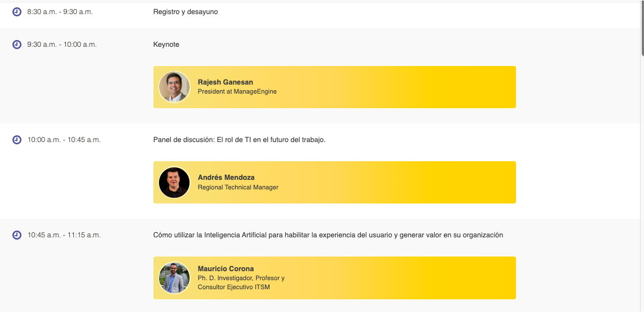Screen dimensions: 644x314
Task: Click the President at ManageEngine subtitle
Action: pos(237,91)
